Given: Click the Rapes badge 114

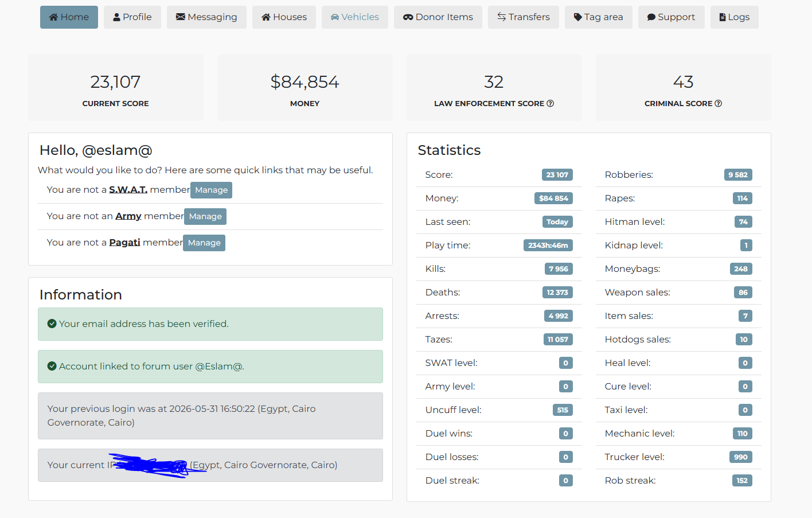Looking at the screenshot, I should 743,198.
